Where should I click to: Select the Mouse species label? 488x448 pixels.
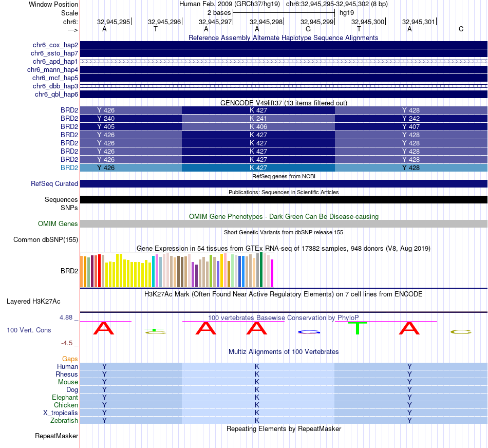[x=68, y=382]
